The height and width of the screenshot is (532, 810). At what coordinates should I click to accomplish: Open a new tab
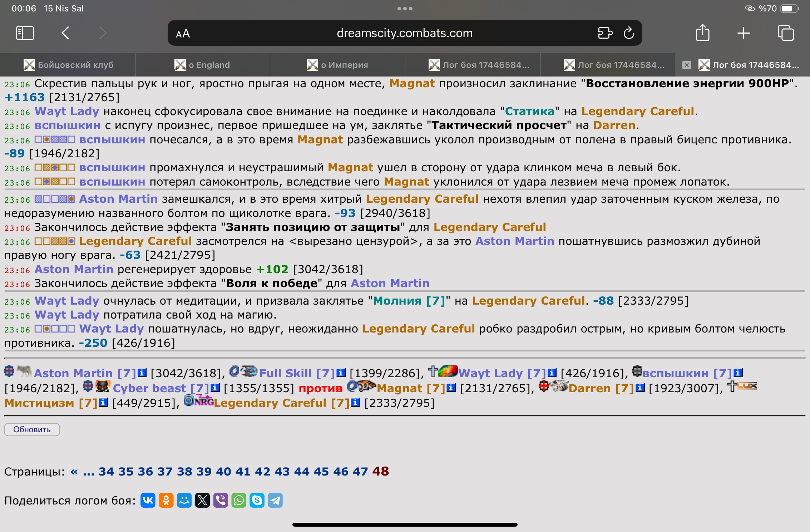click(744, 33)
